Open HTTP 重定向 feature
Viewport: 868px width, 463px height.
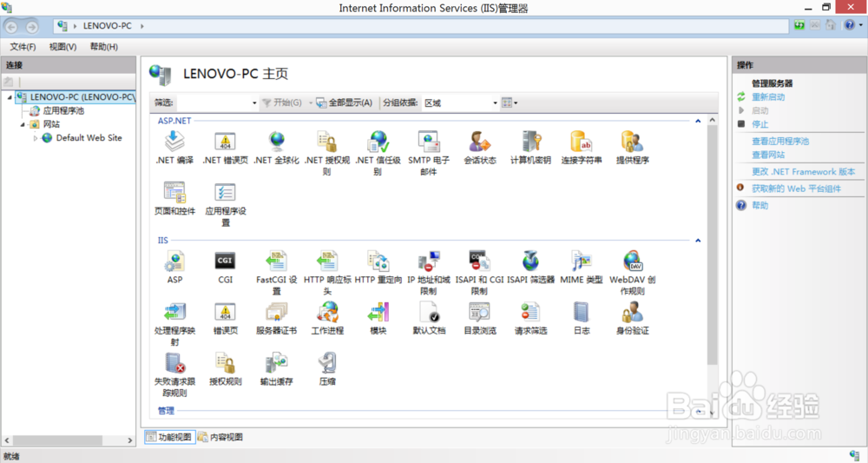tap(378, 267)
